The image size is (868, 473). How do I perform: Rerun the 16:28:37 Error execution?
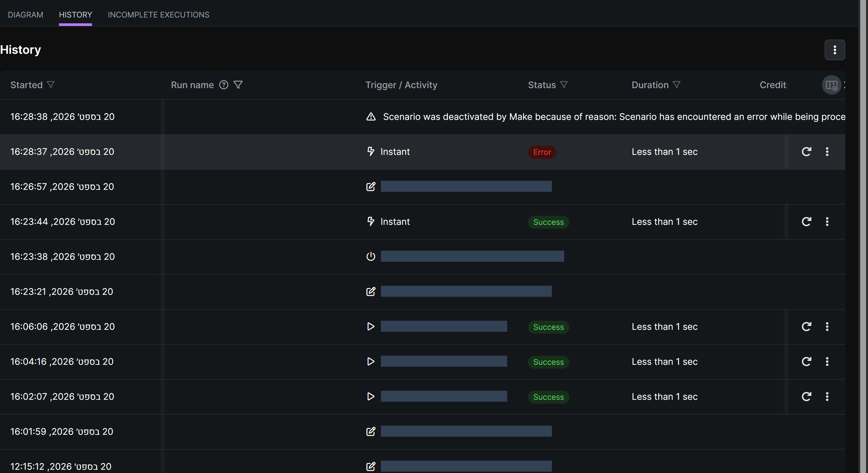(x=806, y=152)
